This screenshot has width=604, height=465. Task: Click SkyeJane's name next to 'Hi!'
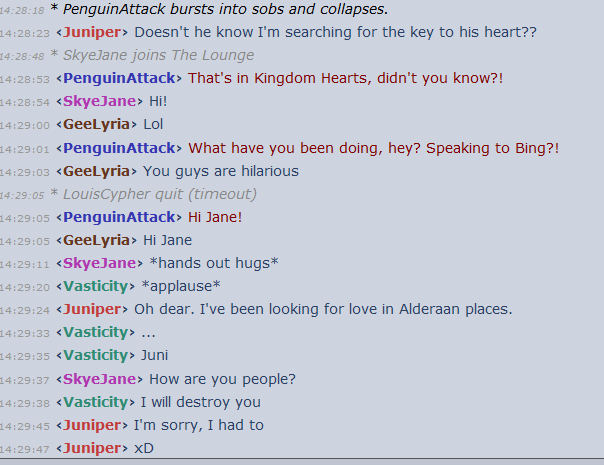[100, 101]
